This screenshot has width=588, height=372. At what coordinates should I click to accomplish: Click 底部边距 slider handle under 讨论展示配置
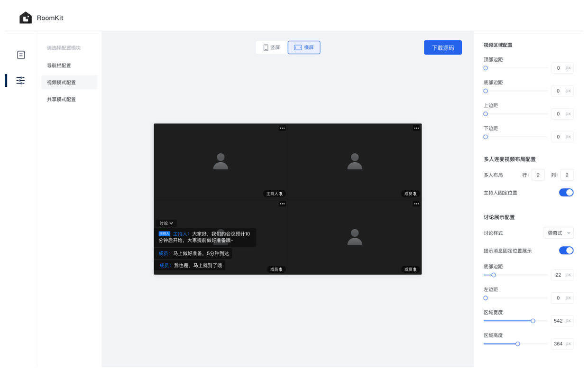[x=494, y=275]
